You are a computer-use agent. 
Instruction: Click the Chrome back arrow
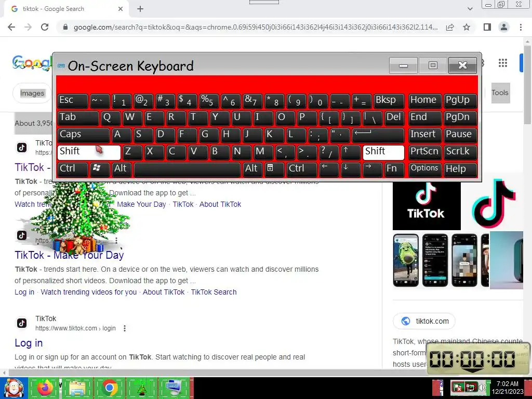(11, 27)
